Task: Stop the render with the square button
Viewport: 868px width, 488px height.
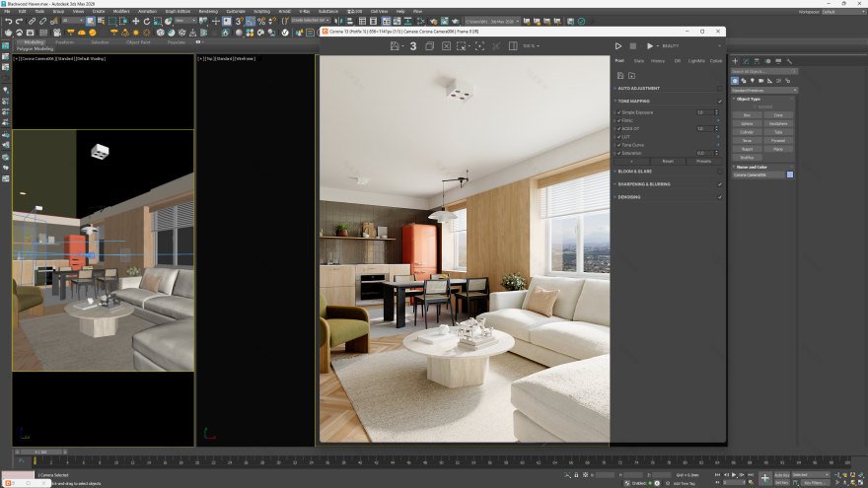Action: pyautogui.click(x=633, y=46)
